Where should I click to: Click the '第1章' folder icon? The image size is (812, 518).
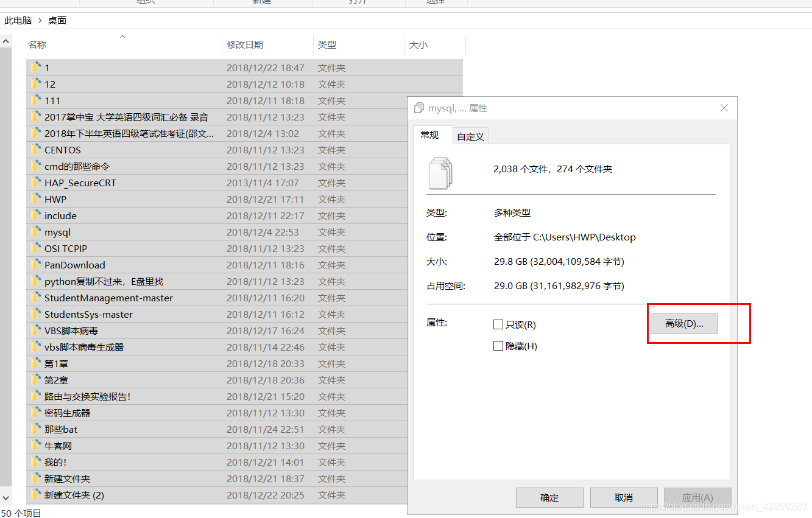pyautogui.click(x=37, y=363)
